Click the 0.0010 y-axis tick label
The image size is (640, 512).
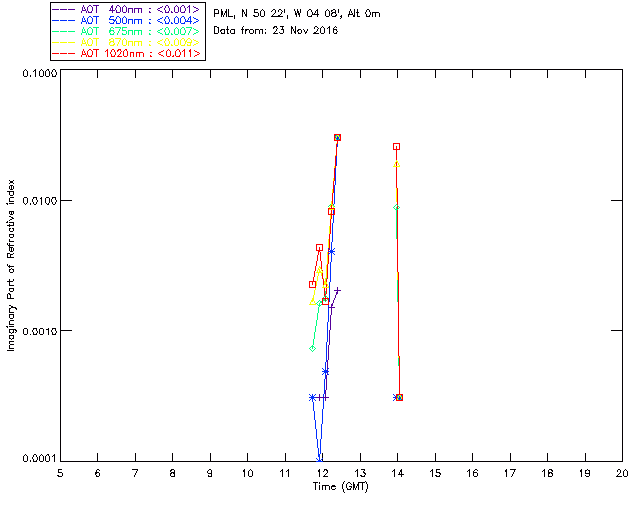[x=39, y=331]
